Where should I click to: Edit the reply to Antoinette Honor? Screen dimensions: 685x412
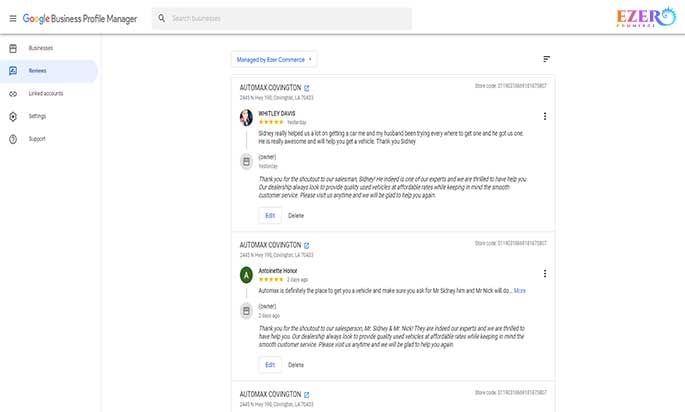pos(270,365)
